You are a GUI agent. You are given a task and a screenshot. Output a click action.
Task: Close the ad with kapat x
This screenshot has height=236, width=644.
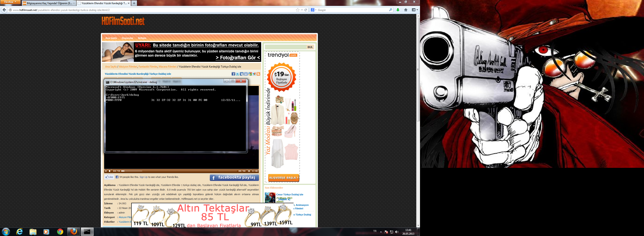click(x=284, y=199)
